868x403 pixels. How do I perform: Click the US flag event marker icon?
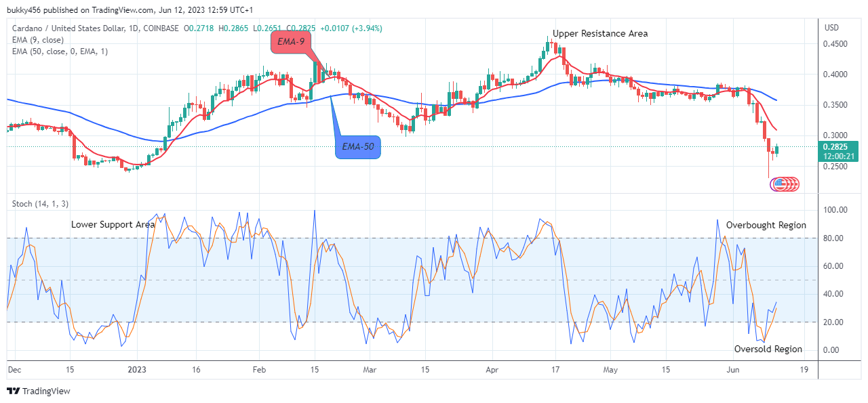(780, 184)
